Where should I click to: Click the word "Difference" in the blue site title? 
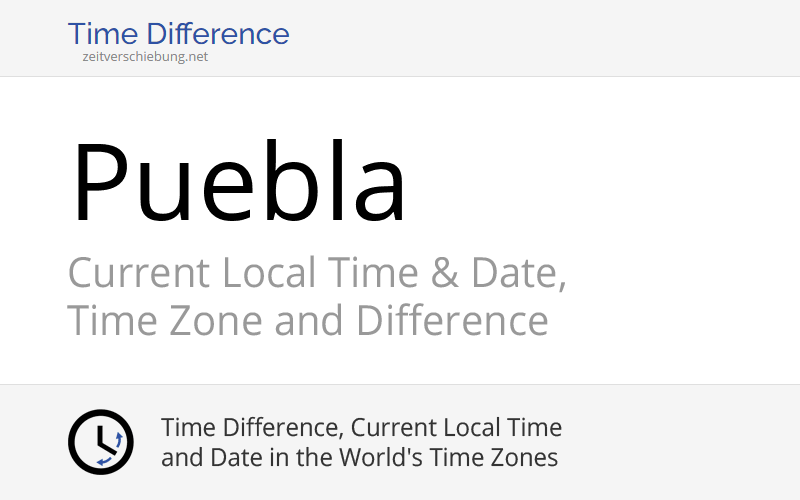pos(219,34)
